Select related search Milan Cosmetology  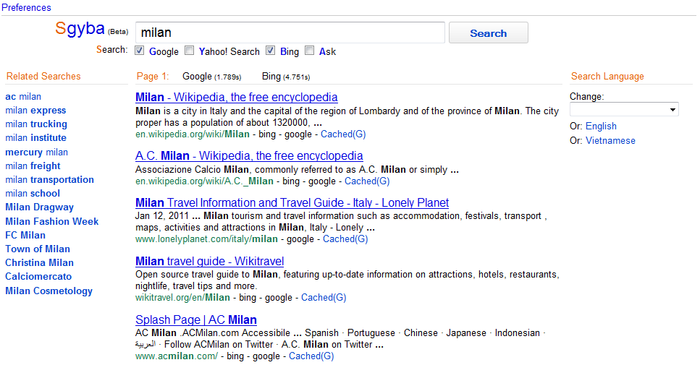[49, 291]
